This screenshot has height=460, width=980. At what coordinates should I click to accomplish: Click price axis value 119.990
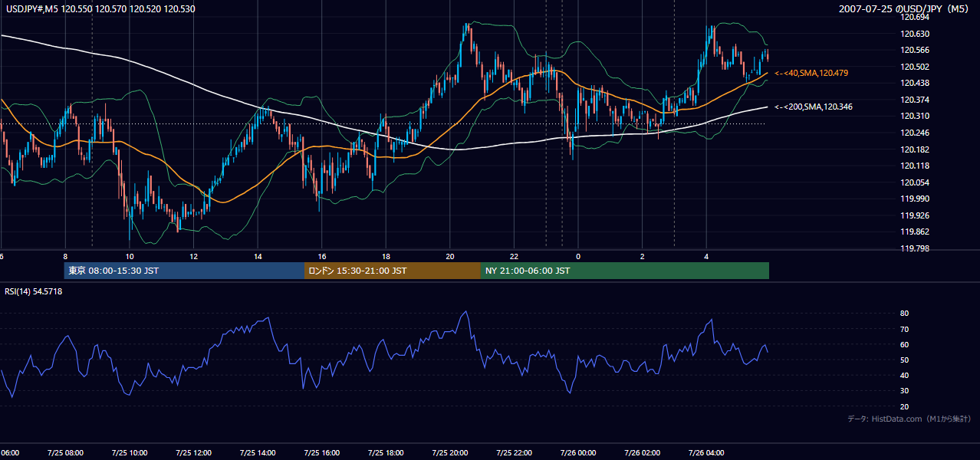click(915, 199)
